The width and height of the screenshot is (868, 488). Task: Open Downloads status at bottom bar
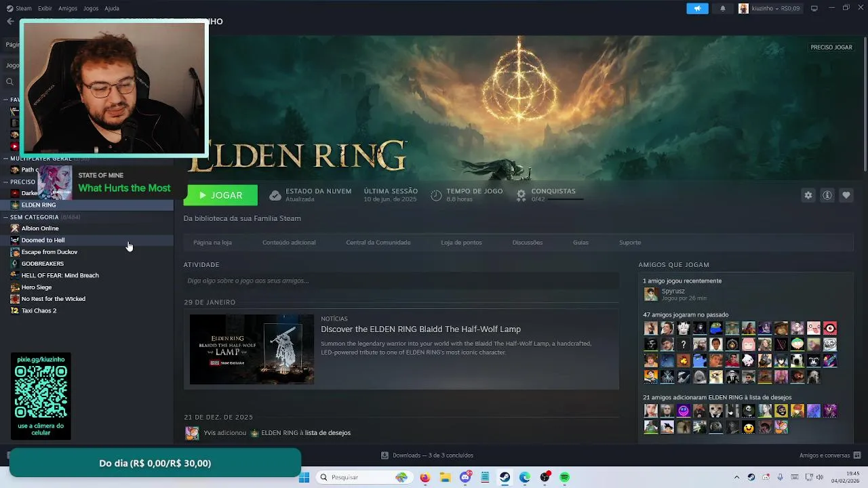pyautogui.click(x=427, y=455)
